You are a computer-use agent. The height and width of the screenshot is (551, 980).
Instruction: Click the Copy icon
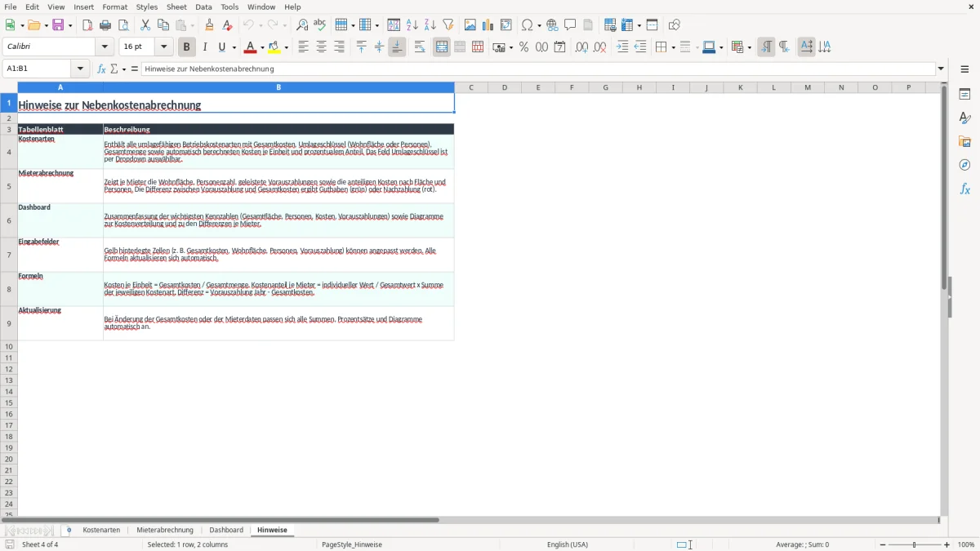(x=163, y=25)
